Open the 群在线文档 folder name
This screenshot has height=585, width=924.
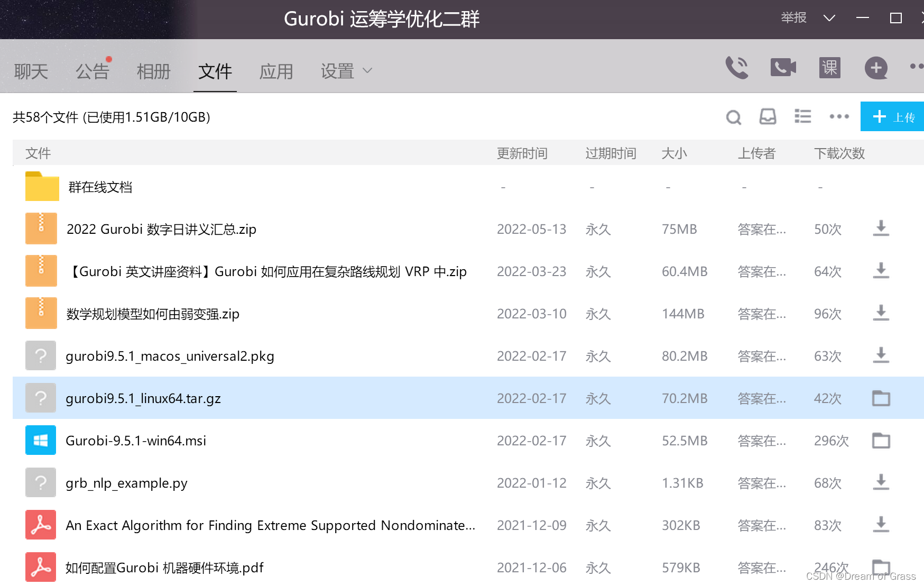100,187
